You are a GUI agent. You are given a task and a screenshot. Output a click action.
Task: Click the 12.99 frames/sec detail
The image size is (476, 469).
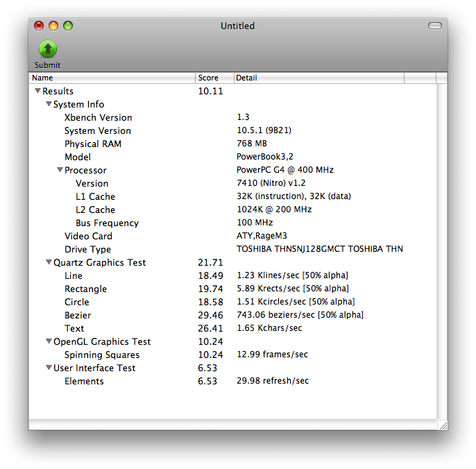pyautogui.click(x=272, y=355)
